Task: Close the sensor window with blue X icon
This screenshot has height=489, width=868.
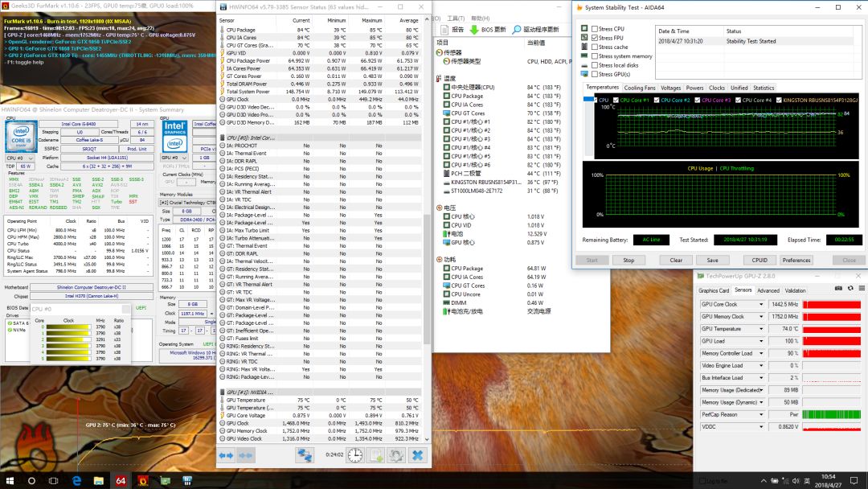Action: click(418, 455)
